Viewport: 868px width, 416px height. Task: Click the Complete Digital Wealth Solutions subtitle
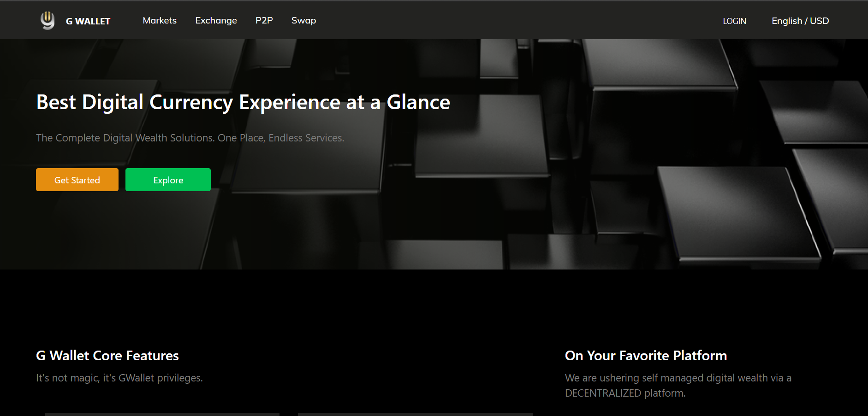point(190,138)
